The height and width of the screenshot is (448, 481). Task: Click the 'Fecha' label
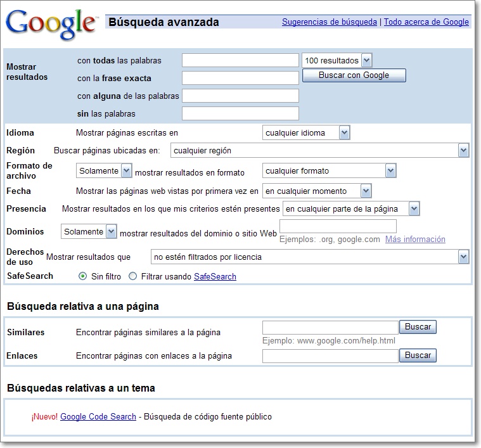coord(18,191)
